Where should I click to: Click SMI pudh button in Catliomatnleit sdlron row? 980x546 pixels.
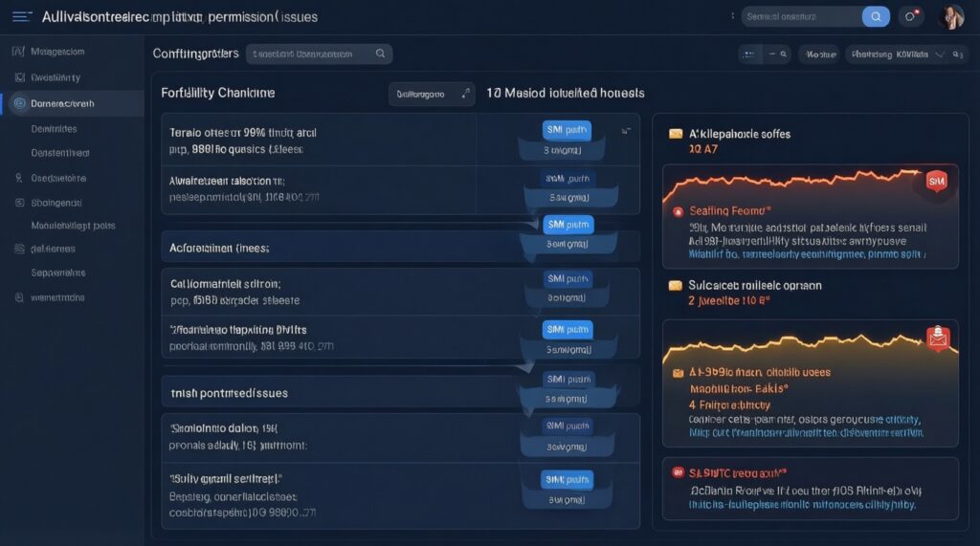pos(568,278)
